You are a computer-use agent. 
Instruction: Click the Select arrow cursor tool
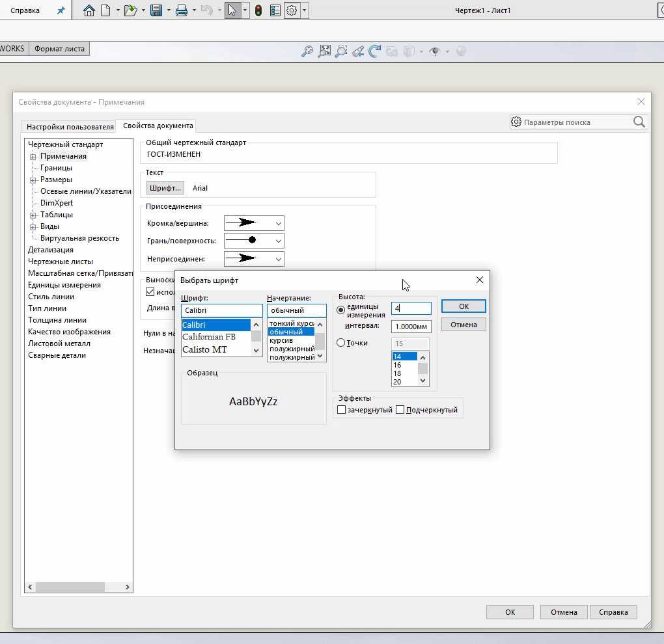coord(232,10)
